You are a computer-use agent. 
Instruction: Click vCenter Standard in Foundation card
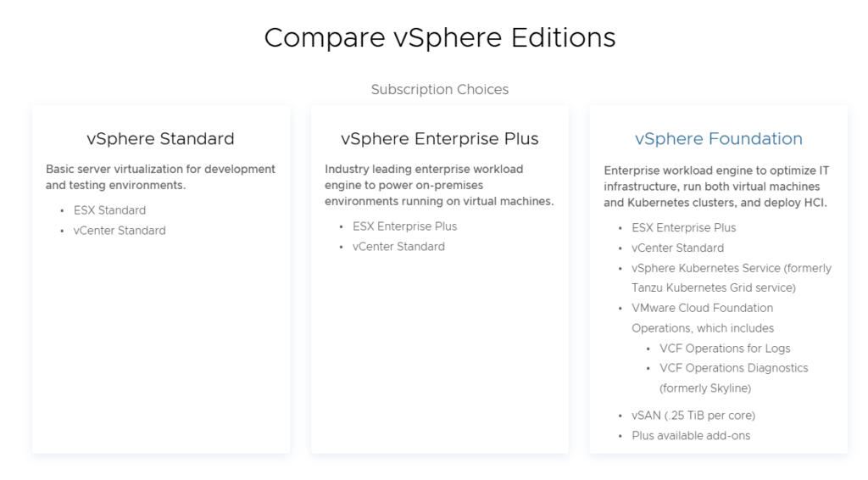click(677, 248)
